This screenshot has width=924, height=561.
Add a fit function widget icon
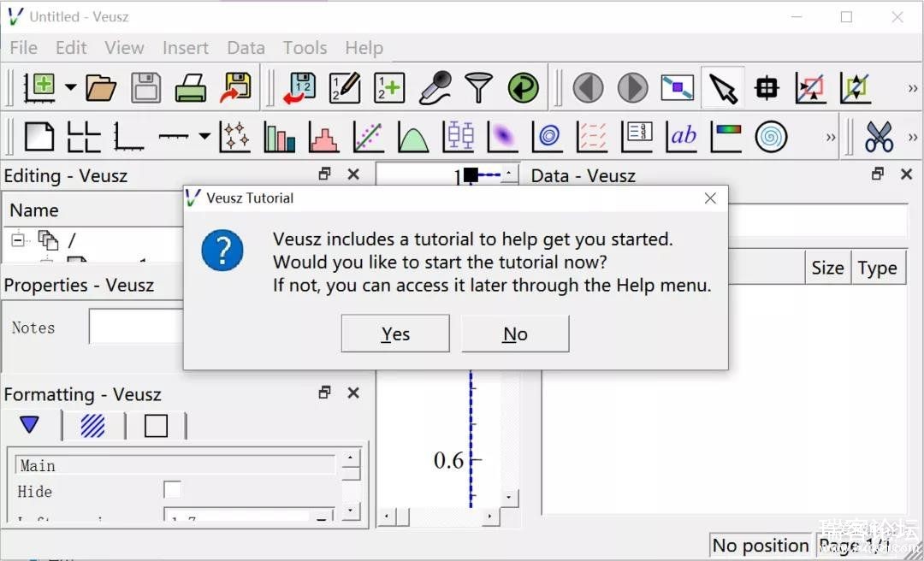point(368,136)
